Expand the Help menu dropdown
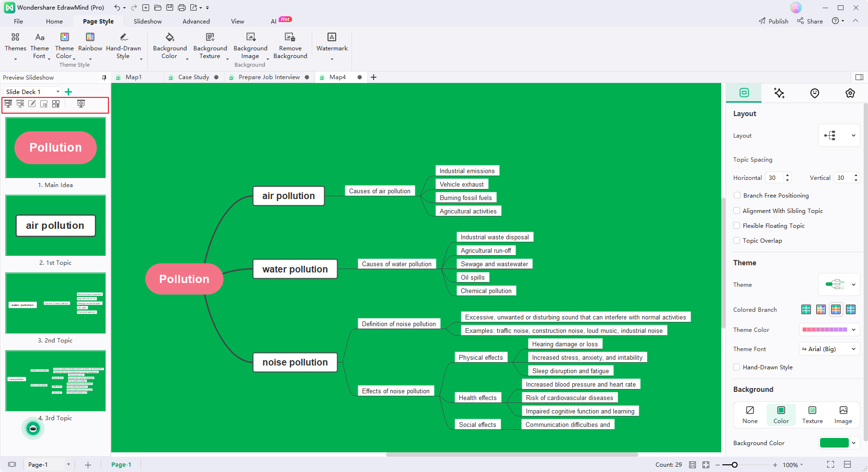 pyautogui.click(x=838, y=21)
